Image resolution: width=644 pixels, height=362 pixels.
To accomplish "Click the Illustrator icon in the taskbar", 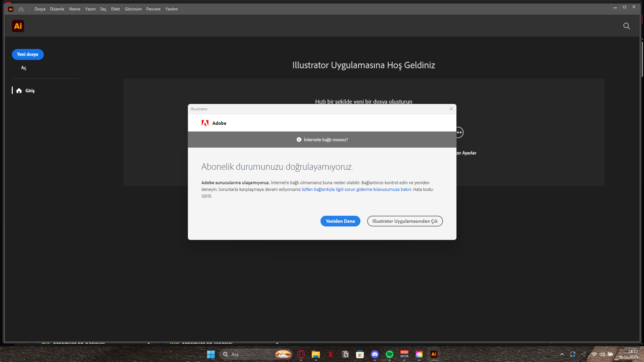I will point(434,354).
